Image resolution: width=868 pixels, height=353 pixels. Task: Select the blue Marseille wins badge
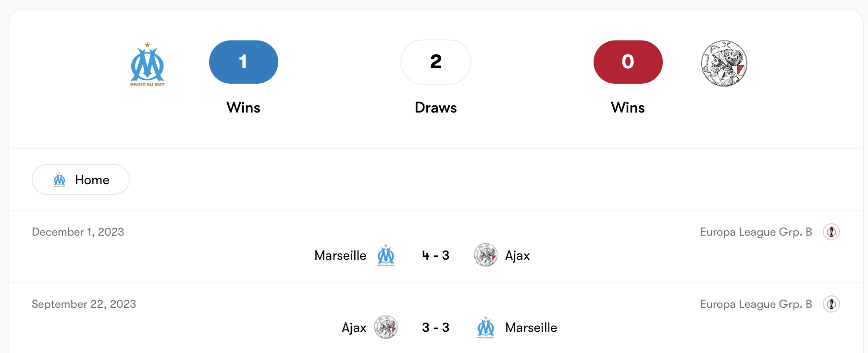pyautogui.click(x=243, y=62)
